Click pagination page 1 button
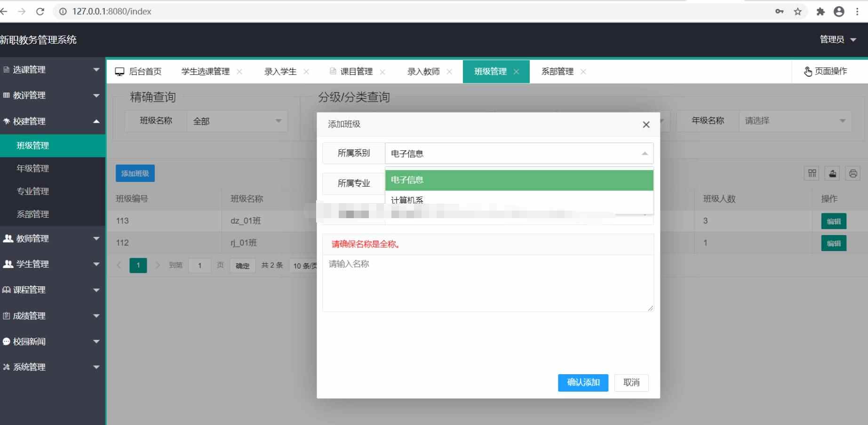Image resolution: width=868 pixels, height=425 pixels. pyautogui.click(x=138, y=266)
